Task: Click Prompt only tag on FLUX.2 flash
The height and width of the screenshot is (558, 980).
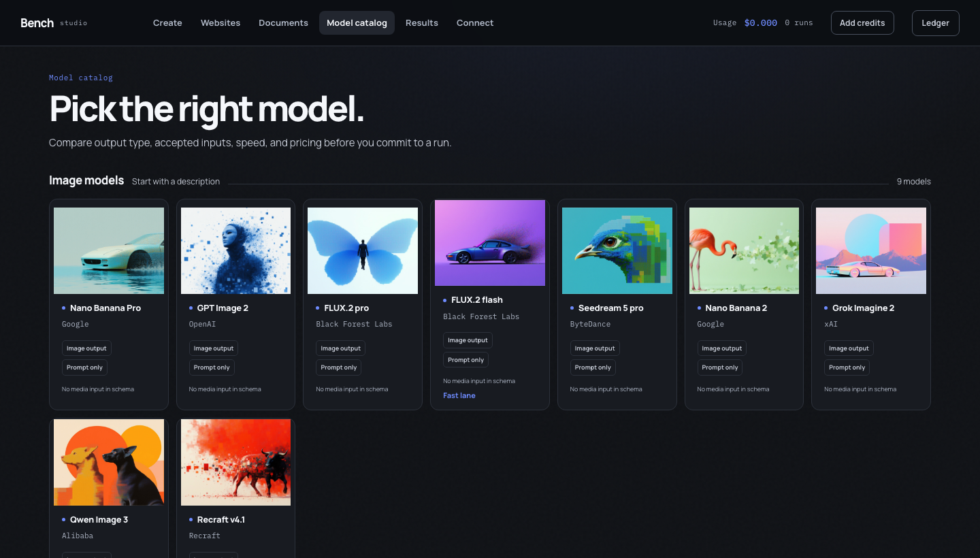Action: pos(465,360)
